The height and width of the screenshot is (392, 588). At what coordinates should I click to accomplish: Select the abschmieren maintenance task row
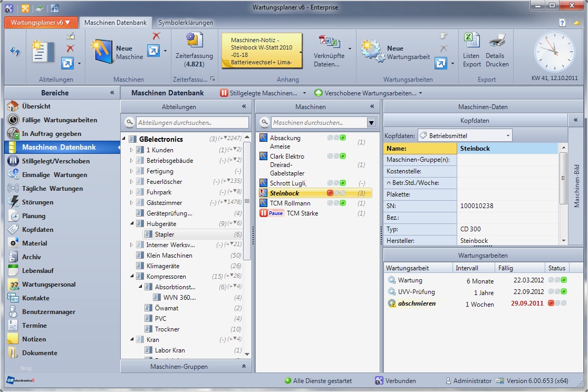pos(417,303)
